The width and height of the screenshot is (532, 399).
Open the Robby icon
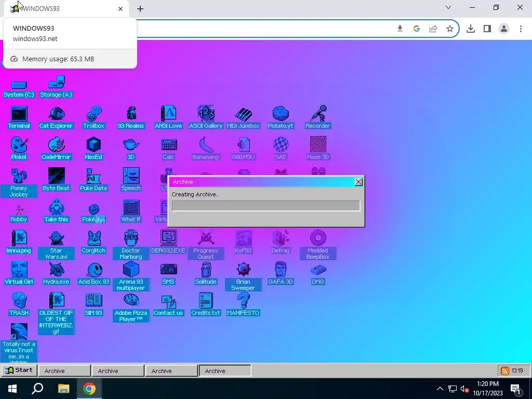click(x=19, y=214)
